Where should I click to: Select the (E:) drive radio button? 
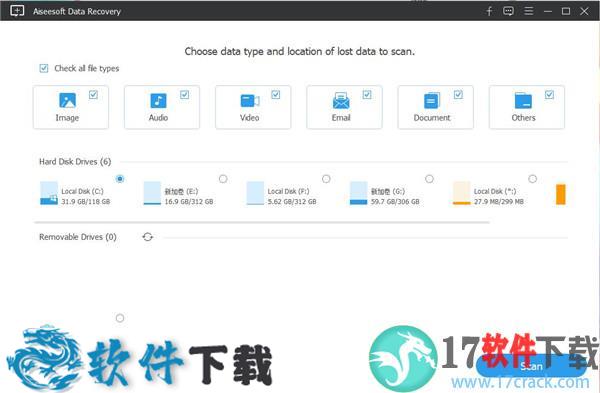tap(223, 179)
